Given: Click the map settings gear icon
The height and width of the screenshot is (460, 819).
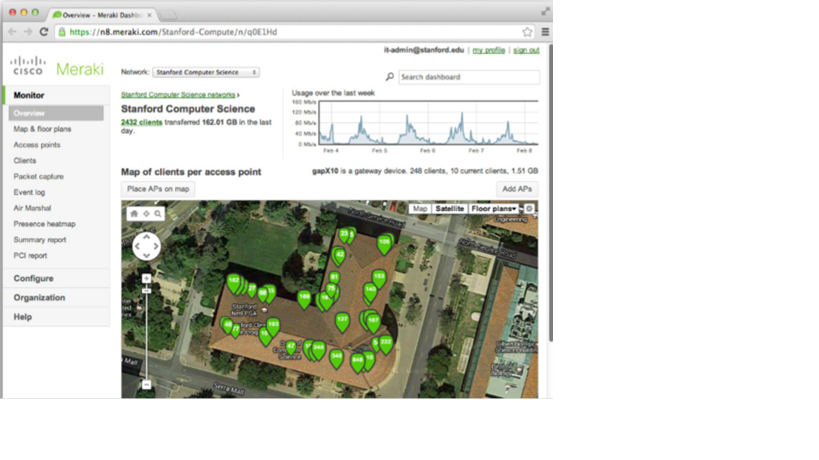Looking at the screenshot, I should 530,209.
